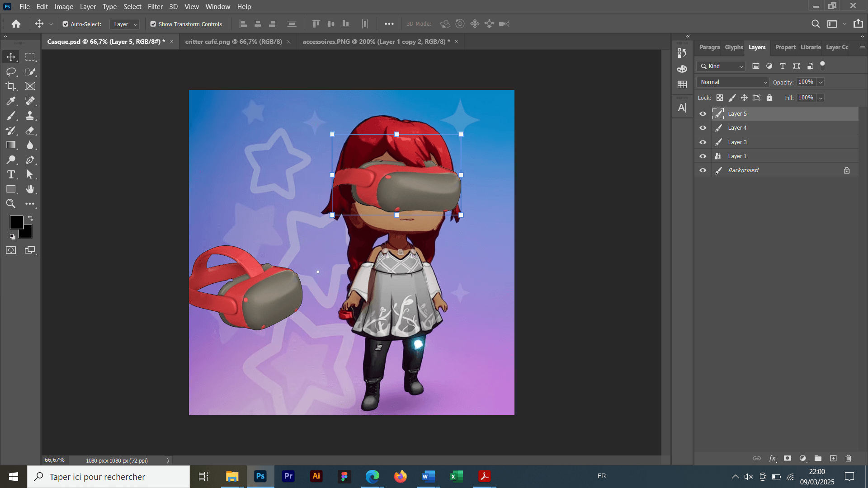Create a new layer with plus icon
Image resolution: width=868 pixels, height=488 pixels.
pos(833,458)
